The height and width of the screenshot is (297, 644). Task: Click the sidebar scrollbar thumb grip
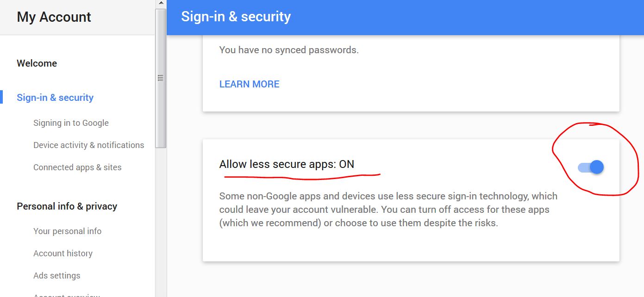point(161,78)
